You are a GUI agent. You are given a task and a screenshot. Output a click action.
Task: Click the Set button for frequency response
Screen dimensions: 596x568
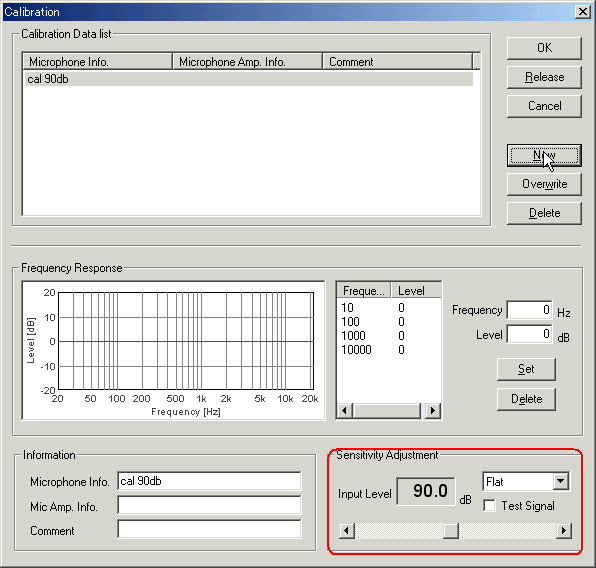(x=526, y=369)
